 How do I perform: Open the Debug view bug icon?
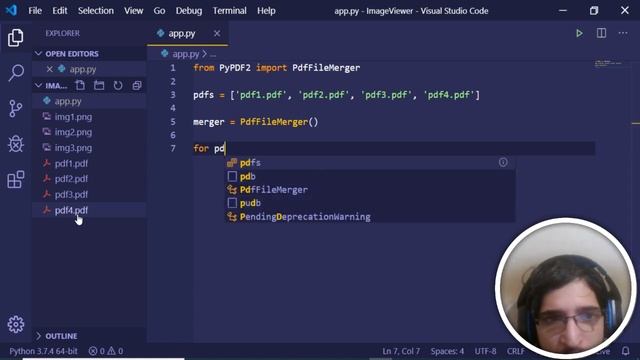coord(16,144)
